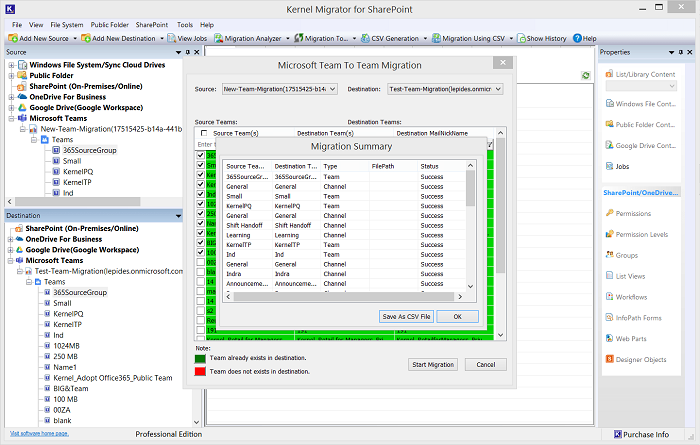This screenshot has width=700, height=445.
Task: Expand the Windows File System/Sync Cloud Drives node
Action: 10,65
